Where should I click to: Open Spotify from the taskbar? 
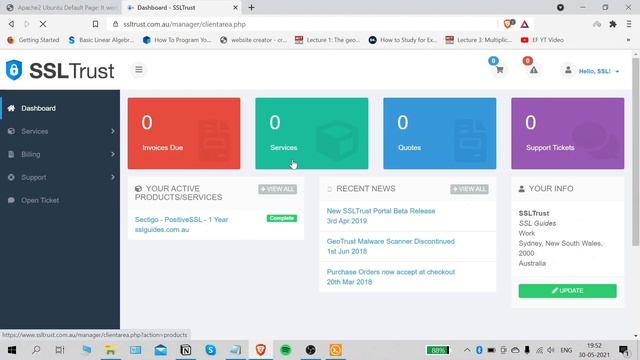click(286, 350)
